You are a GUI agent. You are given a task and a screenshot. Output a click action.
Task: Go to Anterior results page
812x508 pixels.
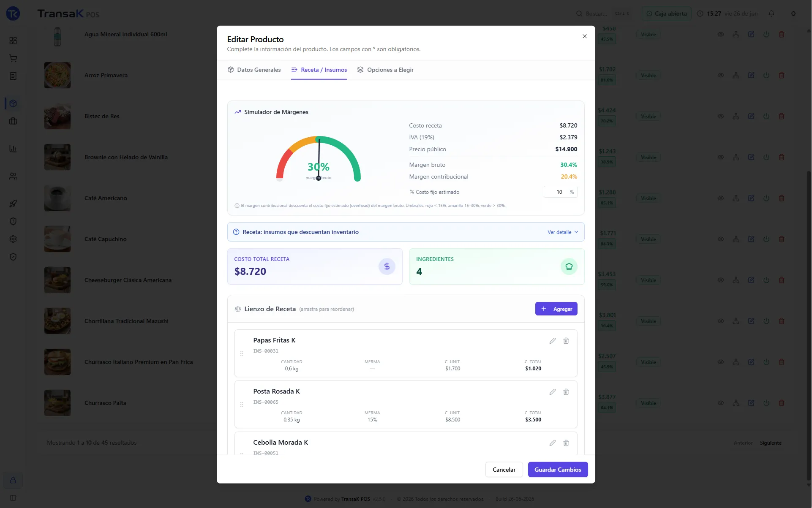point(743,443)
